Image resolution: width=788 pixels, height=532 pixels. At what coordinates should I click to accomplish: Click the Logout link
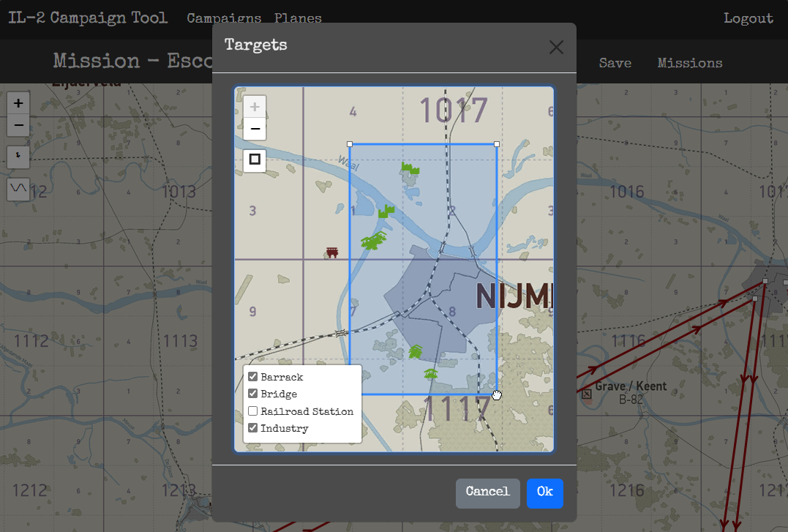[748, 18]
